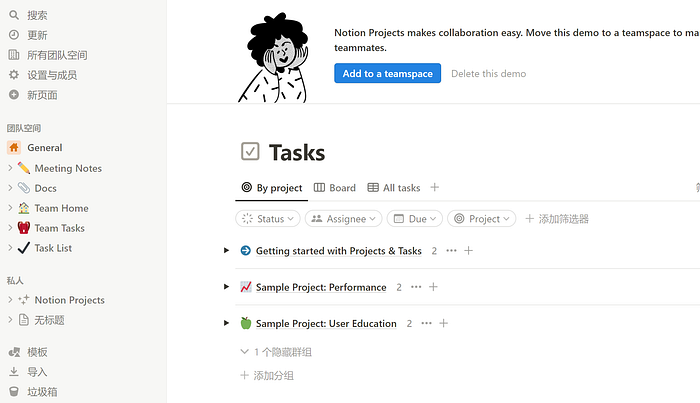Viewport: 700px width, 403px height.
Task: Click the all teamspaces building icon
Action: (x=14, y=55)
